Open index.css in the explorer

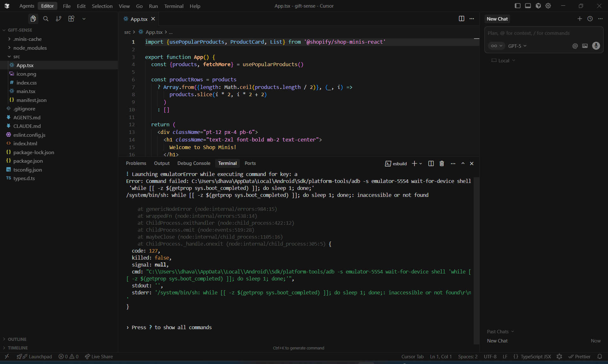pos(59,83)
